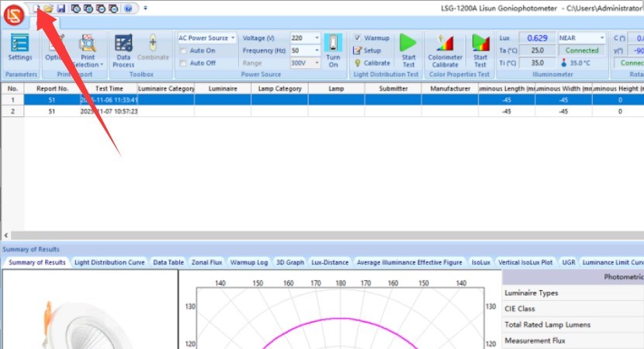Open the help icon in quick access toolbar

(x=128, y=9)
